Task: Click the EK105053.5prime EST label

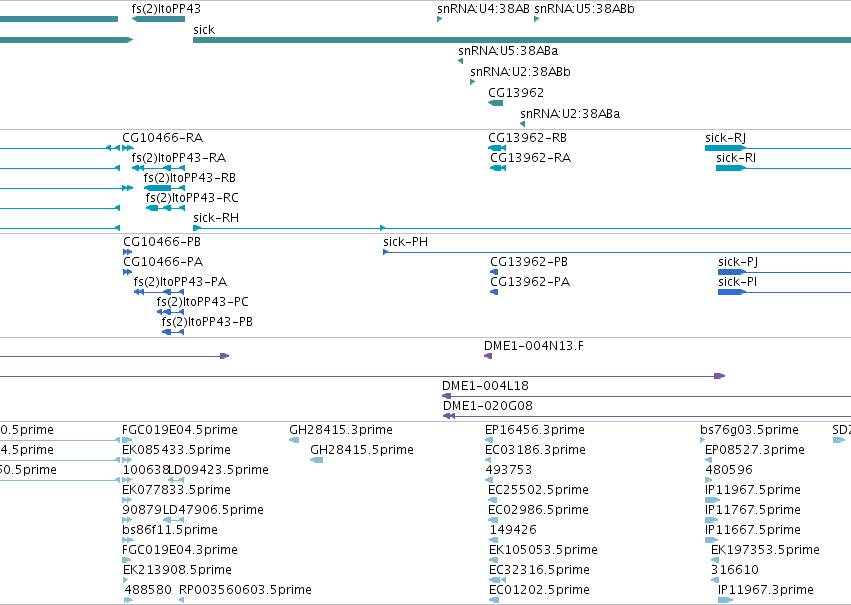Action: 543,550
